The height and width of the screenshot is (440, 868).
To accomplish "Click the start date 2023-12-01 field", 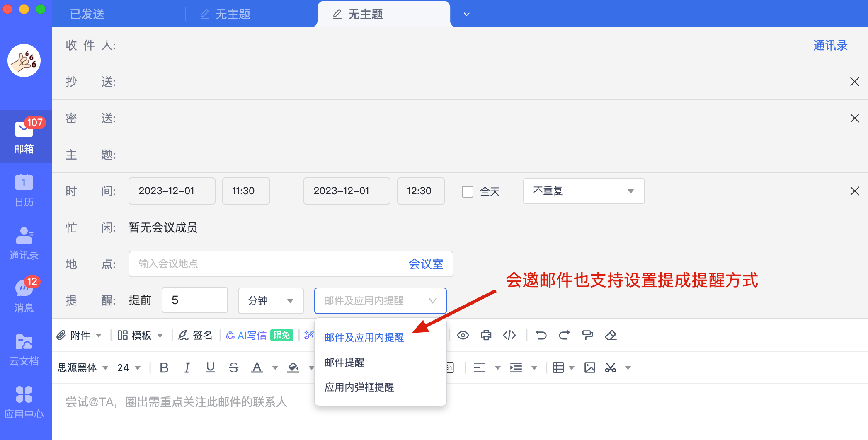I will point(172,191).
